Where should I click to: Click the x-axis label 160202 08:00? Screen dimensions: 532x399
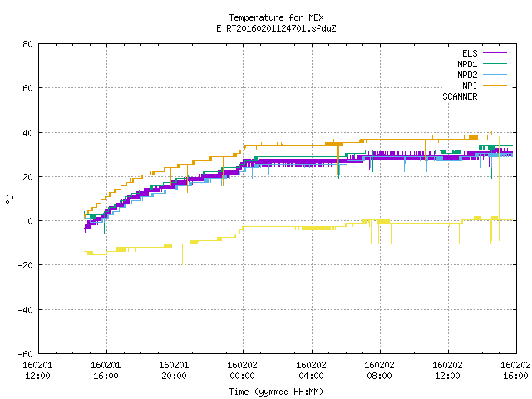pos(379,371)
